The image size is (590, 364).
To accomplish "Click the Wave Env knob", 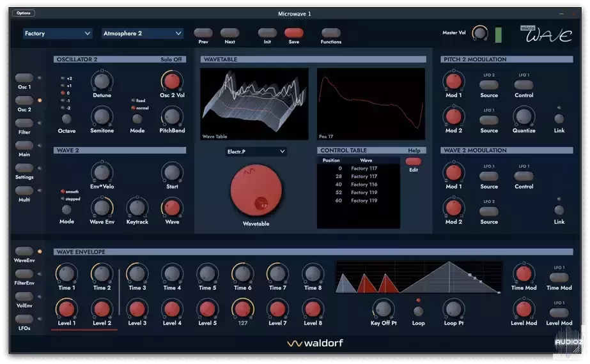I will 102,208.
